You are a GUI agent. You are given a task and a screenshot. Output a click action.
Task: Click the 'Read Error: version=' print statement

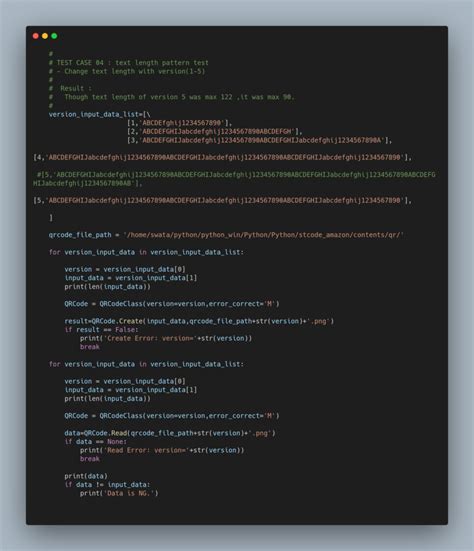(162, 450)
